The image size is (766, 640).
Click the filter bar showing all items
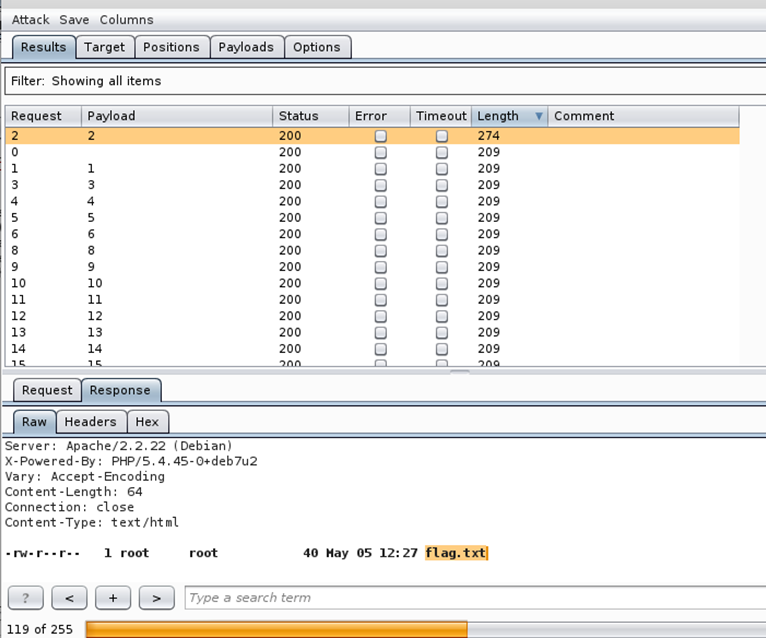(x=383, y=81)
